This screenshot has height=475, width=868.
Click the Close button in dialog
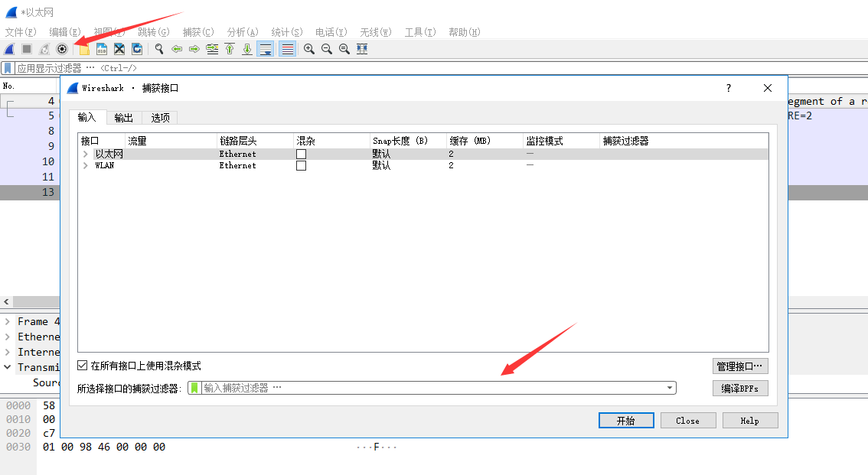(x=688, y=421)
